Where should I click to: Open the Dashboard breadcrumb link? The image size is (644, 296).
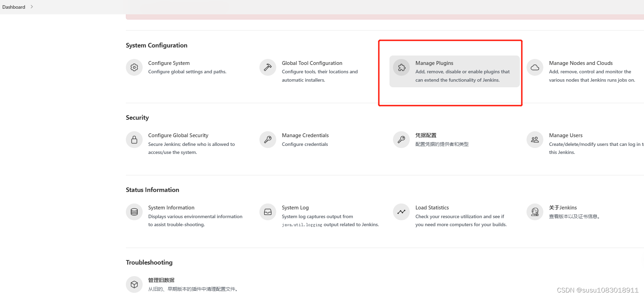click(14, 7)
